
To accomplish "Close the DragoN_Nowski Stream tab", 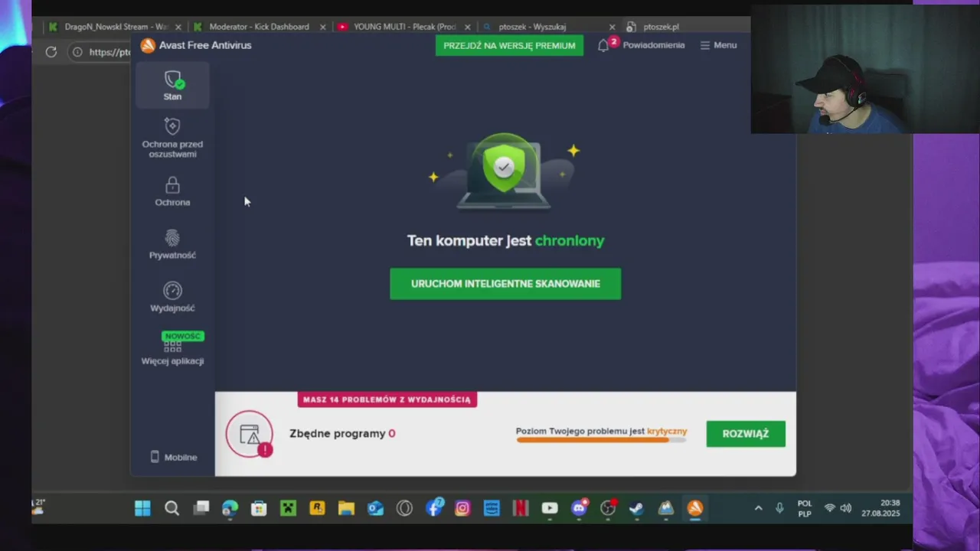I will click(x=178, y=27).
